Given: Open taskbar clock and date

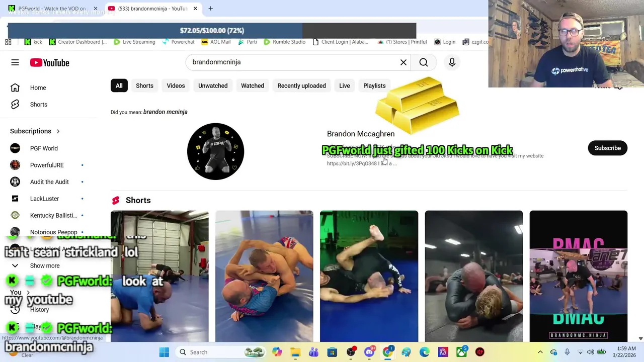Looking at the screenshot, I should tap(624, 352).
